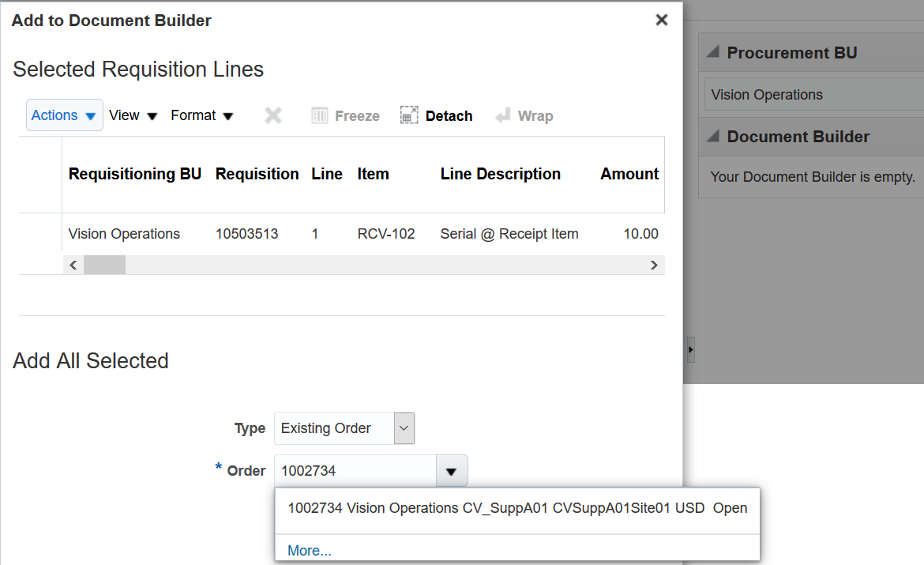This screenshot has width=924, height=565.
Task: Close the Add to Document Builder dialog
Action: click(x=662, y=21)
